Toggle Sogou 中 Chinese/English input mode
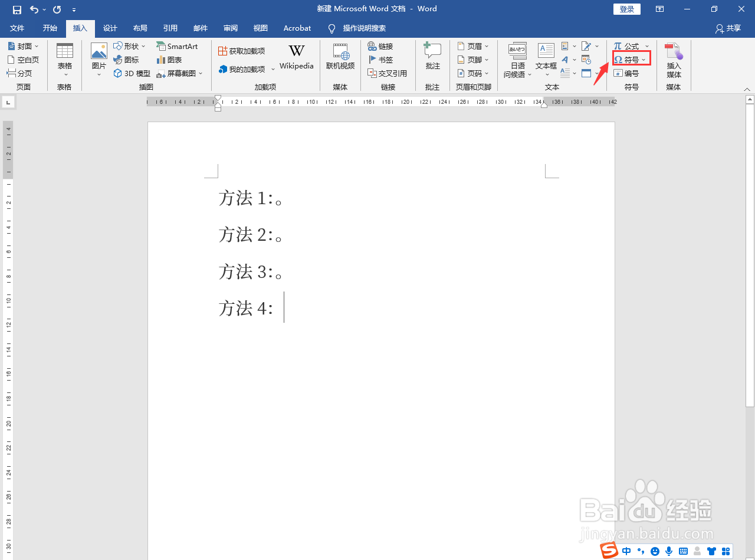Viewport: 755px width, 560px height. coord(626,551)
